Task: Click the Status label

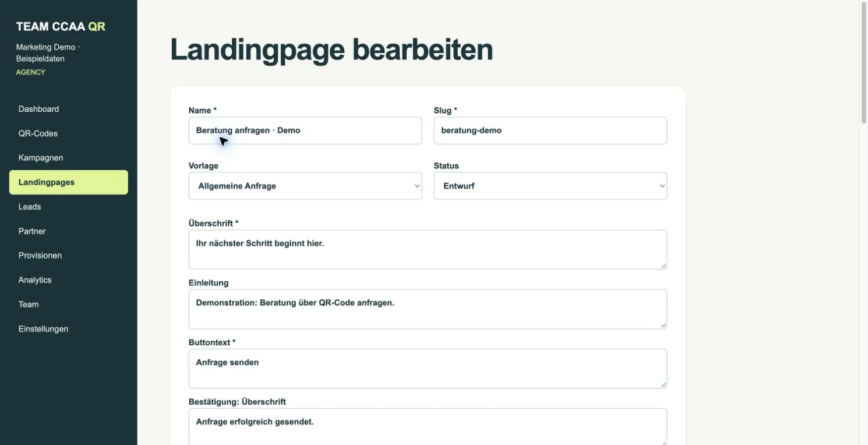Action: point(446,166)
